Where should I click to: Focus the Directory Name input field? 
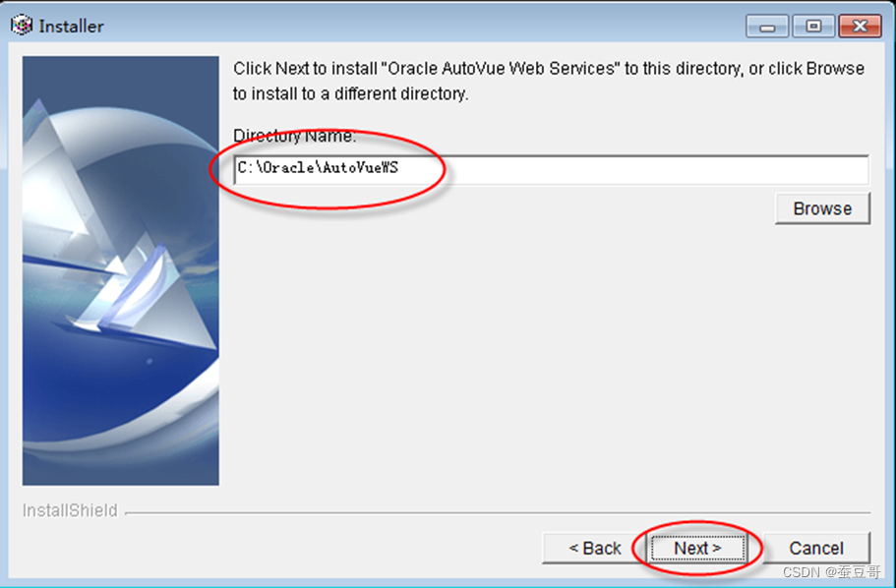[x=552, y=170]
